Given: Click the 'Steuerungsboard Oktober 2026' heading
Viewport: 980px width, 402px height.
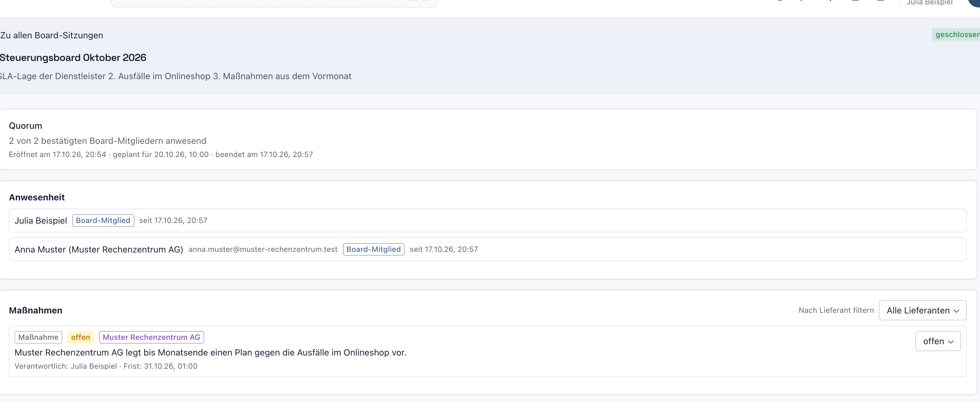Looking at the screenshot, I should tap(73, 58).
